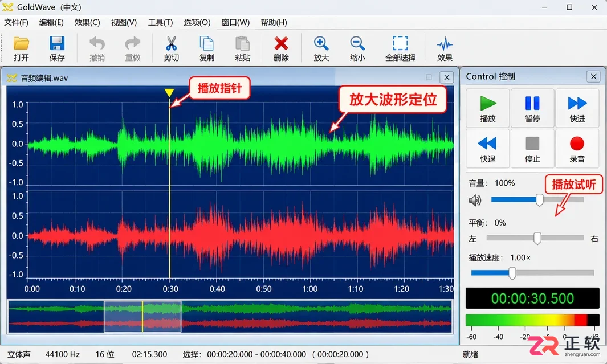Click the 16 位 bit depth entry
The width and height of the screenshot is (607, 364).
105,354
